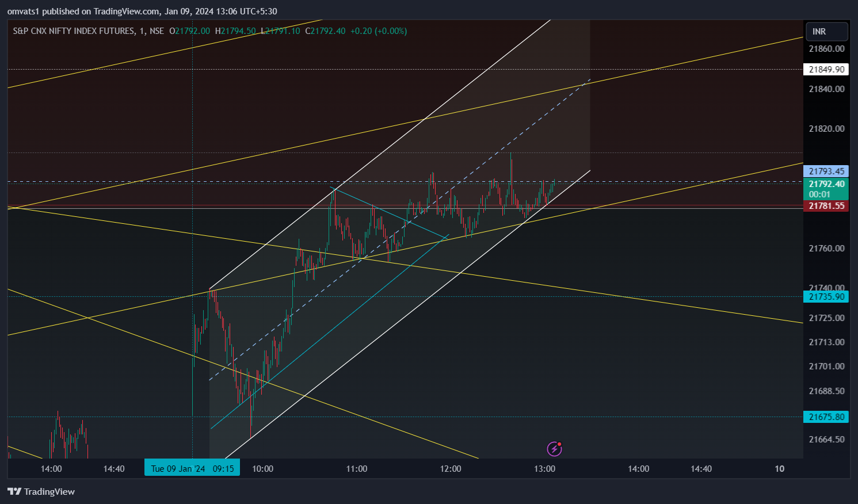The image size is (858, 504).
Task: Click the 21820.00 price axis label
Action: (x=826, y=128)
